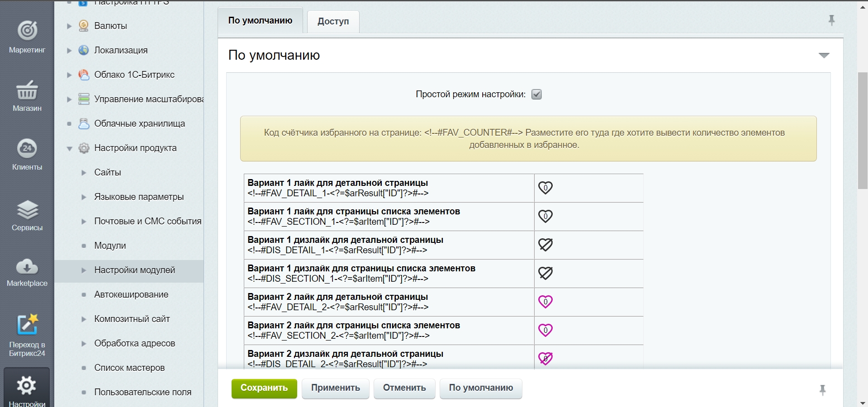Click the crossed heart icon for DIS_DETAIL_1
The image size is (868, 407).
pos(545,245)
